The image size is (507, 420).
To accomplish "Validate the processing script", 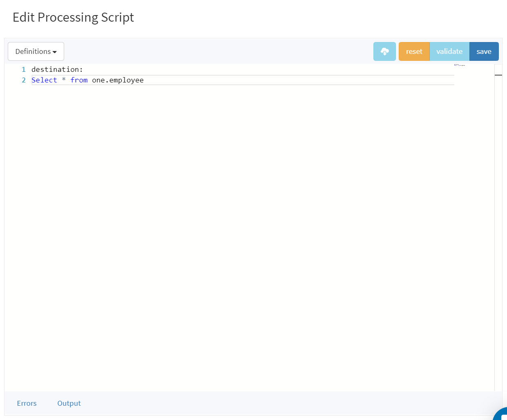I will (449, 51).
